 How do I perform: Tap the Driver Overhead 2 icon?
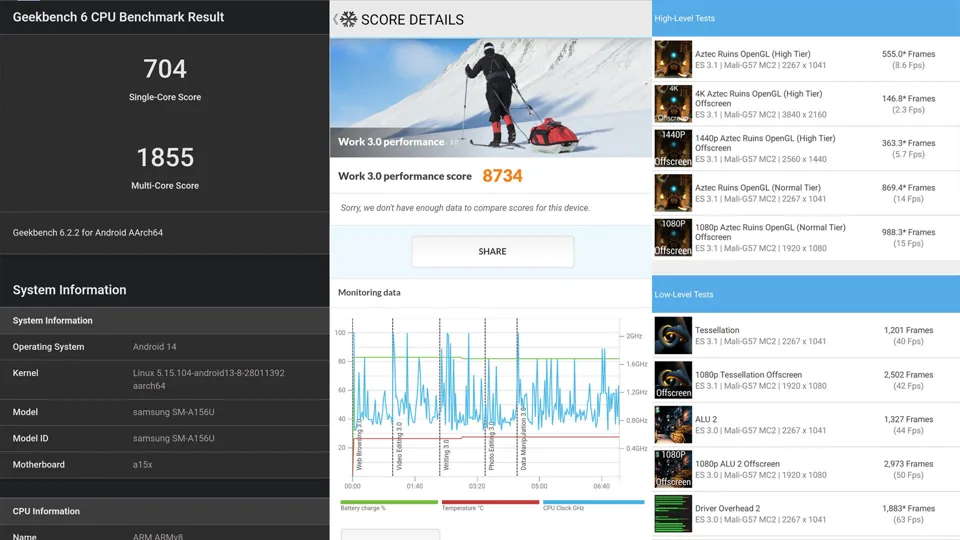[x=673, y=514]
